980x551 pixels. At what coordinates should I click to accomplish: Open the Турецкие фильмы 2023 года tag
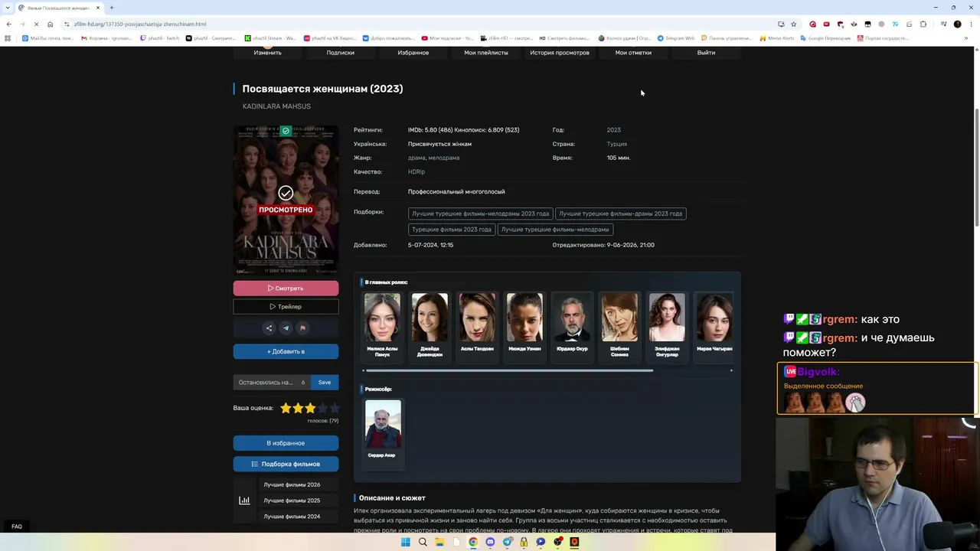452,230
